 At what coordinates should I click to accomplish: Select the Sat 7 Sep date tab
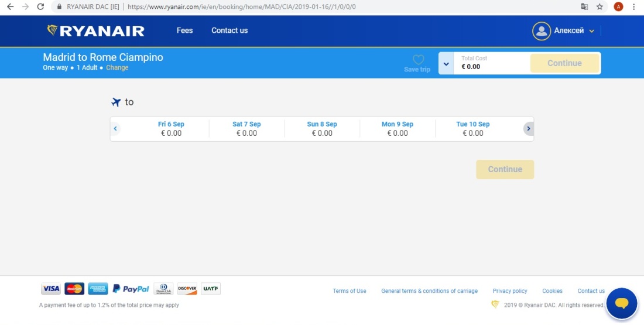tap(246, 129)
